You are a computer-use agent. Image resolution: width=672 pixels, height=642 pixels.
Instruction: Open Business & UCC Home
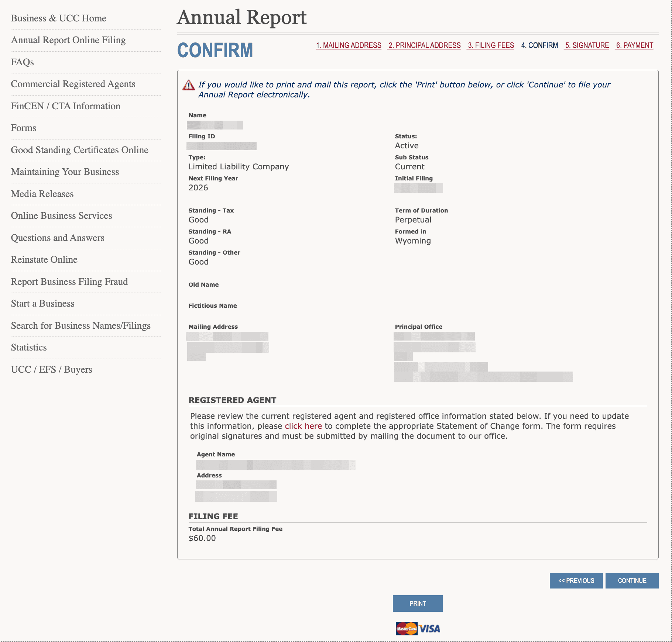click(x=59, y=18)
